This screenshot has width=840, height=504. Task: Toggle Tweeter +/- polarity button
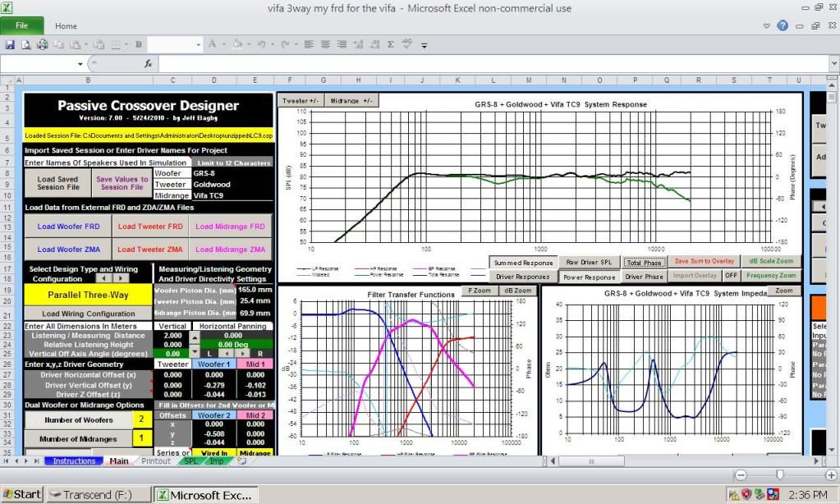(300, 100)
